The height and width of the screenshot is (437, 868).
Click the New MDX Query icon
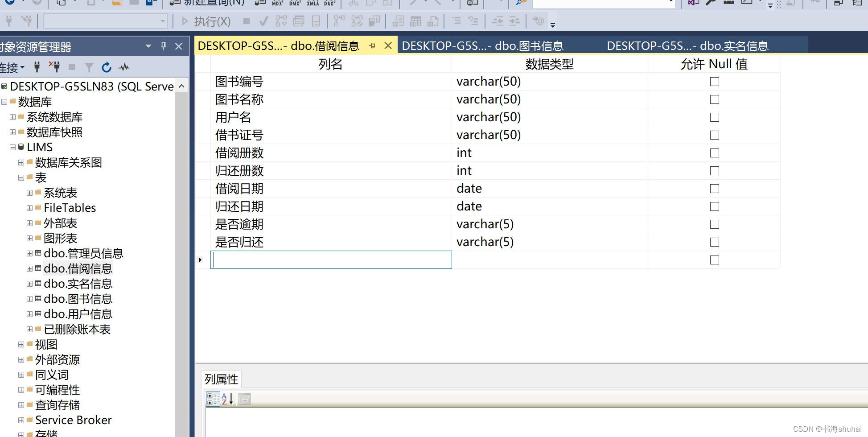[276, 3]
